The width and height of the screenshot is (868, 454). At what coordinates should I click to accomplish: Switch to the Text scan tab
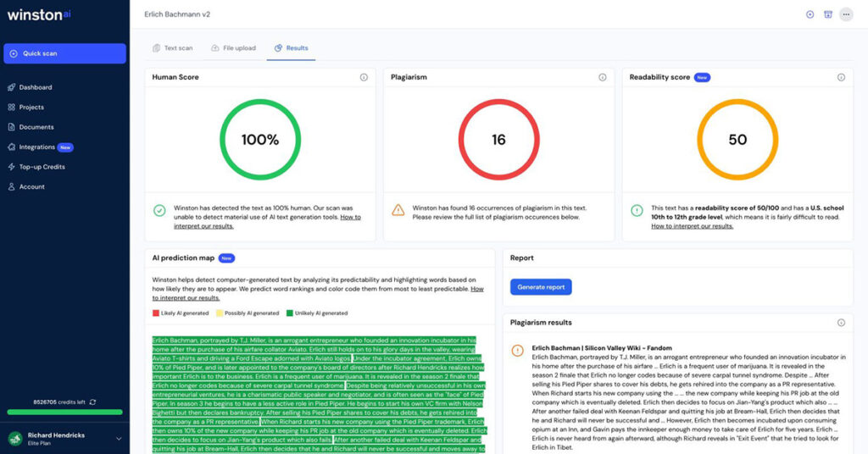click(172, 48)
